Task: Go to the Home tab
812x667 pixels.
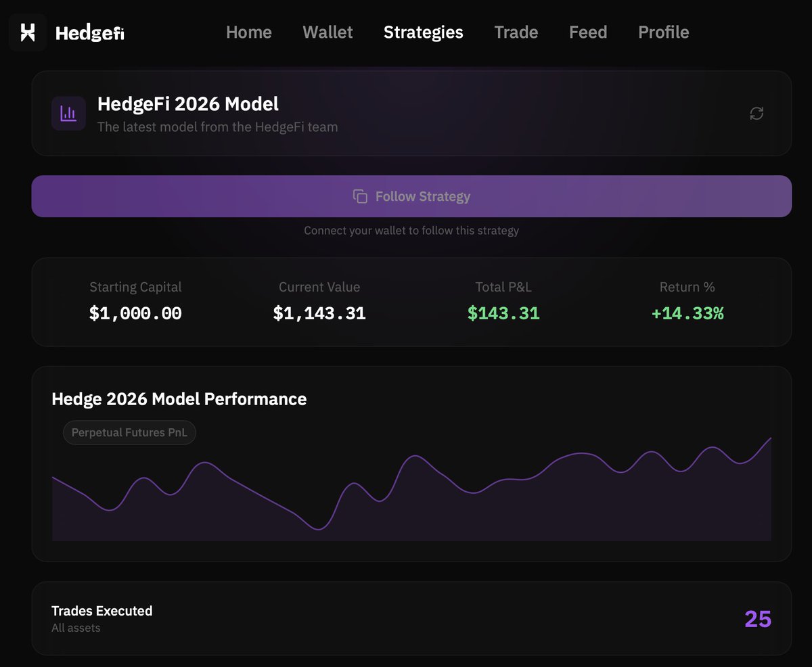Action: (249, 32)
